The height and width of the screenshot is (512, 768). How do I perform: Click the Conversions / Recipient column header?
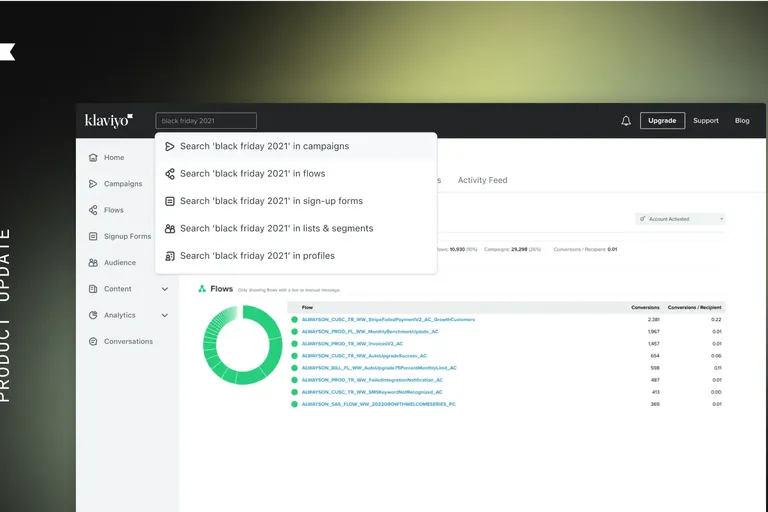point(695,307)
